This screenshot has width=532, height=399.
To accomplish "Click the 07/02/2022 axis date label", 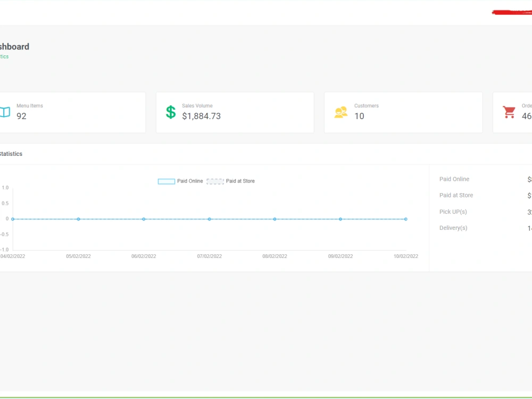I will (209, 256).
